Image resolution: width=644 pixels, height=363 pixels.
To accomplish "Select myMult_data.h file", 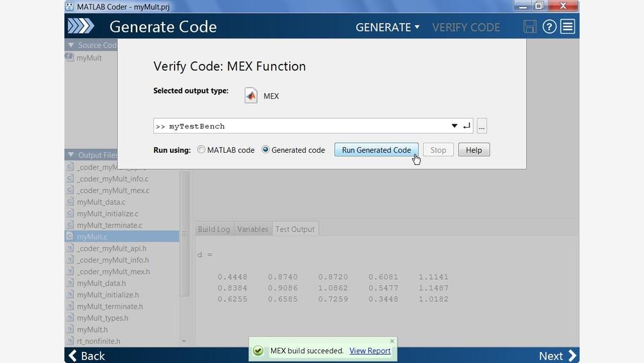I will pyautogui.click(x=101, y=283).
